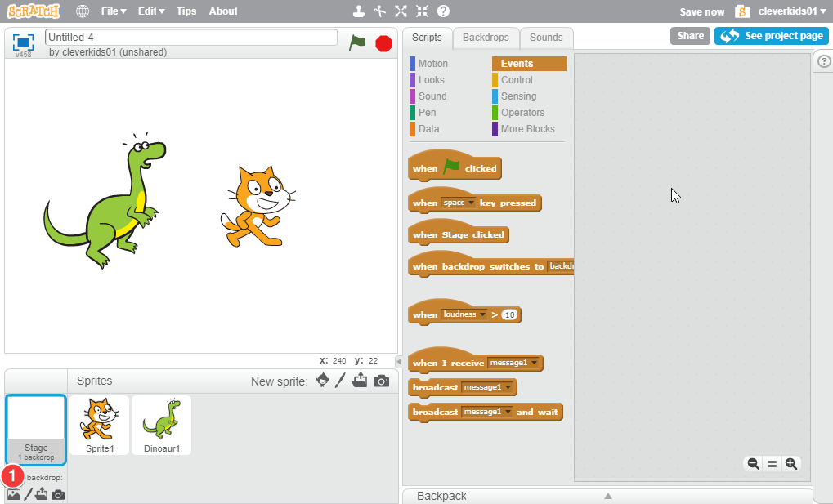Select the Operators block category
Viewport: 833px width, 504px height.
coord(522,113)
